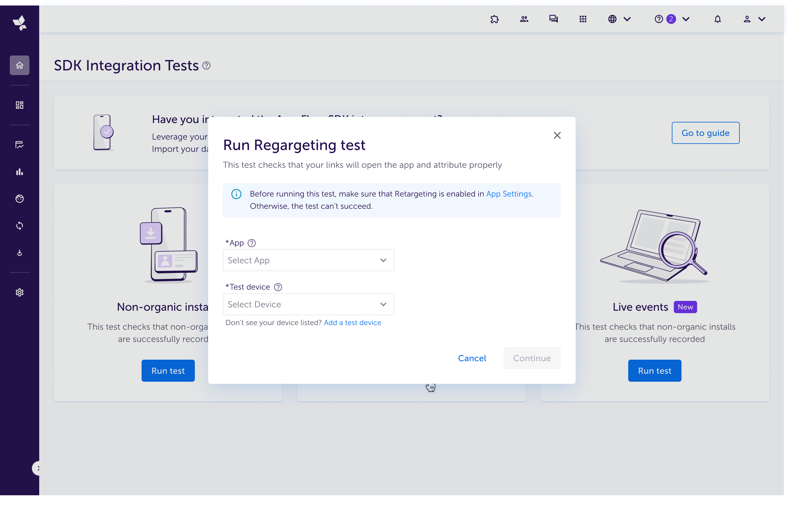Open the settings gear in sidebar
Image resolution: width=790 pixels, height=532 pixels.
coord(19,292)
